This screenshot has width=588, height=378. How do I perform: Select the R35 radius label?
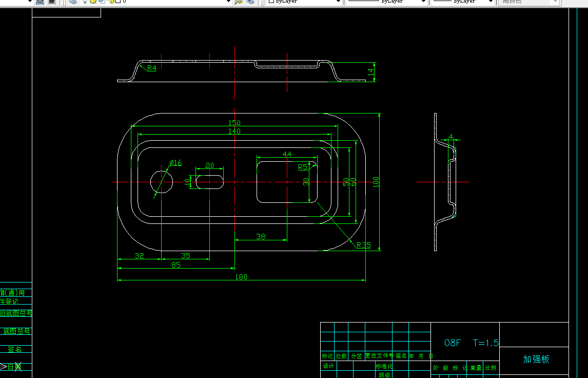tap(363, 245)
